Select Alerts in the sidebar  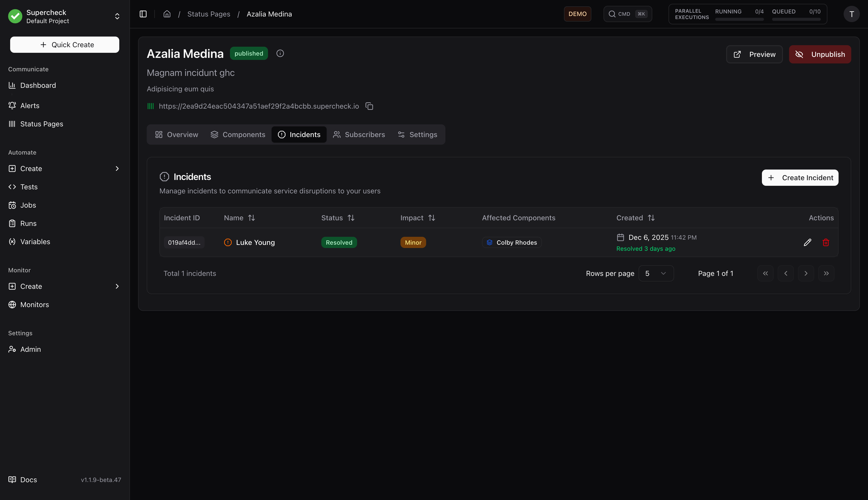pyautogui.click(x=29, y=105)
